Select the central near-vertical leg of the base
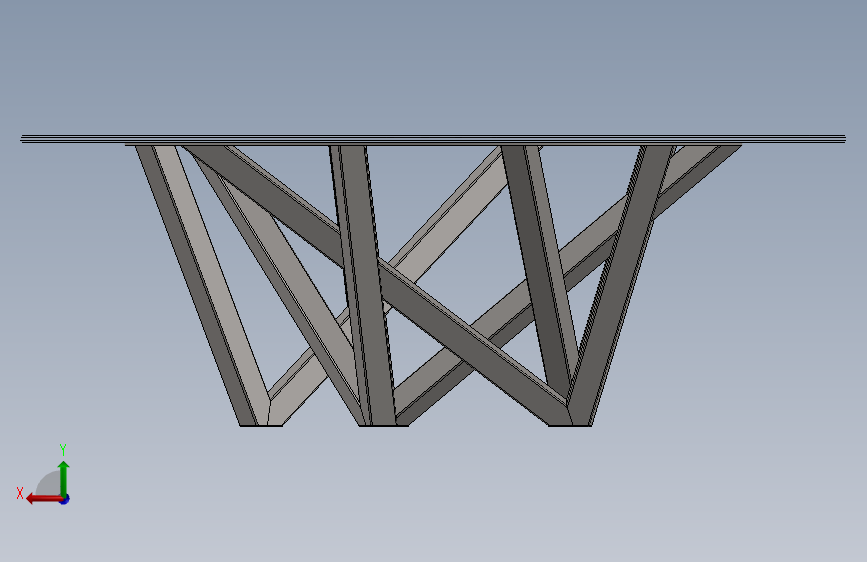This screenshot has height=562, width=867. point(362,285)
